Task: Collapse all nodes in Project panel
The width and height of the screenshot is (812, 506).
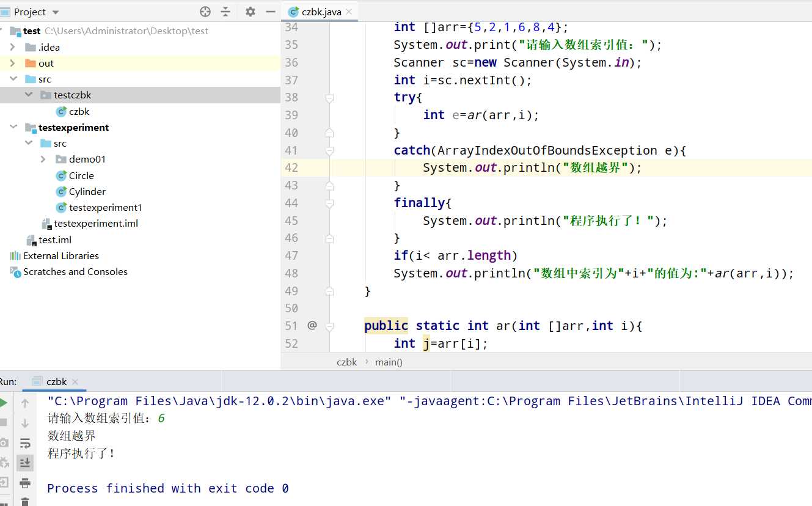Action: (225, 12)
